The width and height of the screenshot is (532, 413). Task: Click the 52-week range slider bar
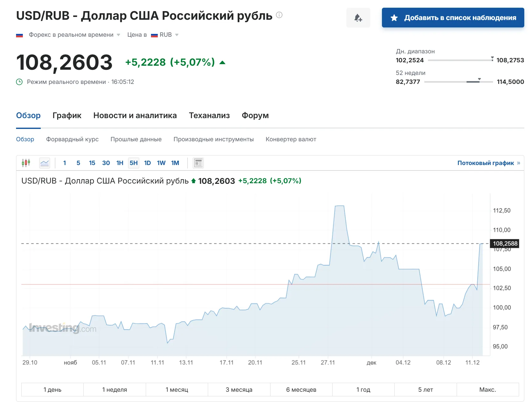[x=458, y=82]
